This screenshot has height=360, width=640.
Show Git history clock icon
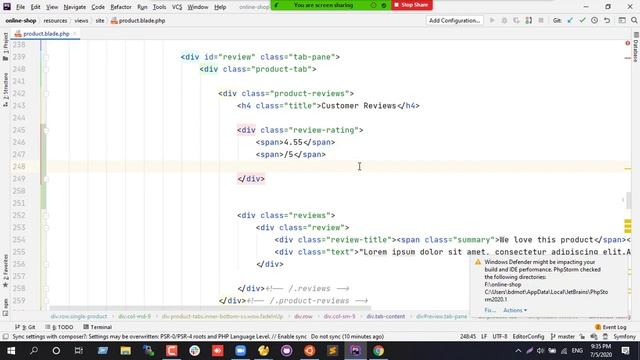(595, 20)
